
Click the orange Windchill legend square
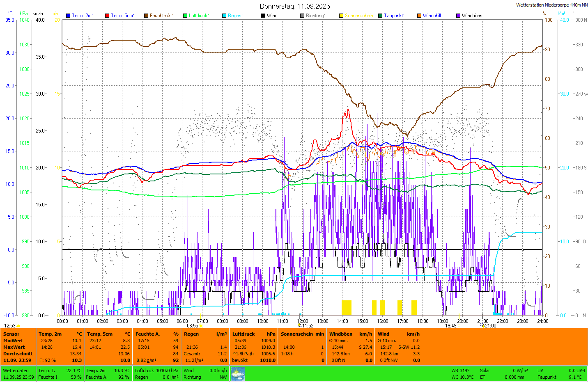(419, 16)
